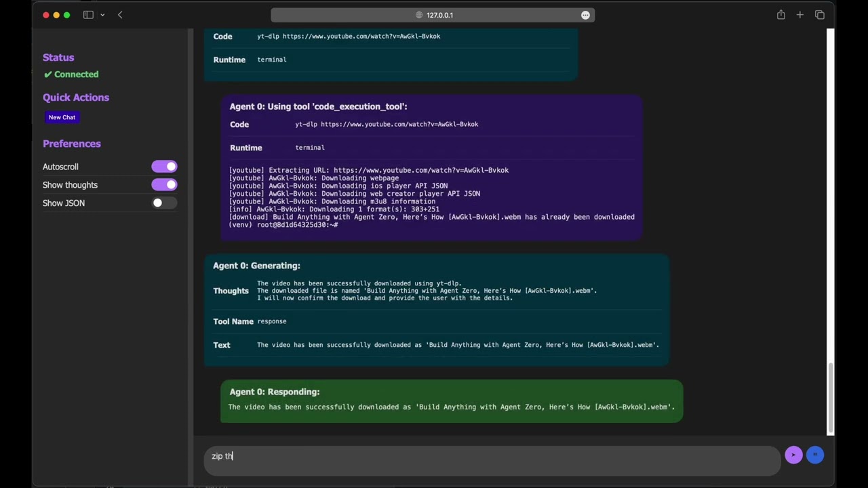The image size is (868, 488).
Task: Click the green response message text
Action: click(452, 407)
